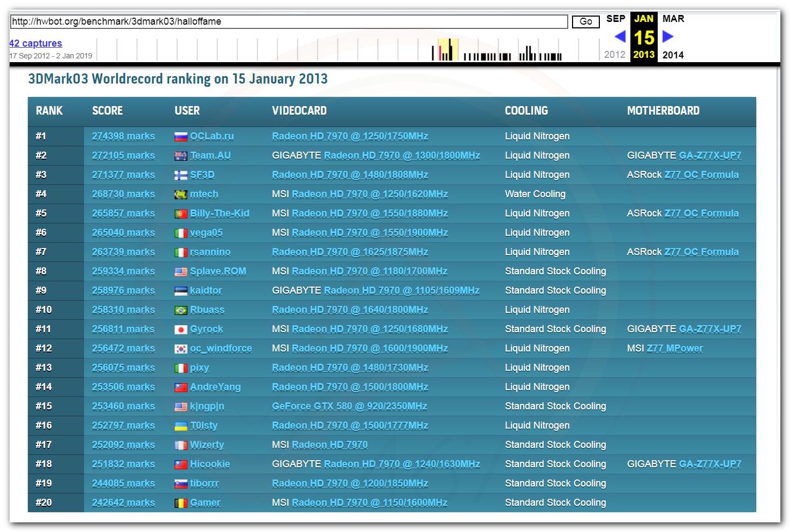This screenshot has width=790, height=532.
Task: Click the "MOTHERBOARD" column header
Action: [x=663, y=111]
